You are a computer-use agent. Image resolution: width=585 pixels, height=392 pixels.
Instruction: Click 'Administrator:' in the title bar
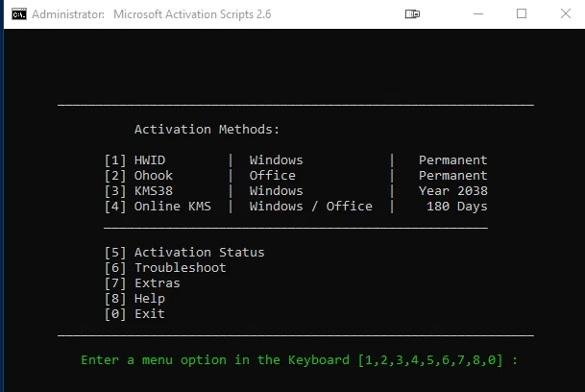[x=68, y=14]
